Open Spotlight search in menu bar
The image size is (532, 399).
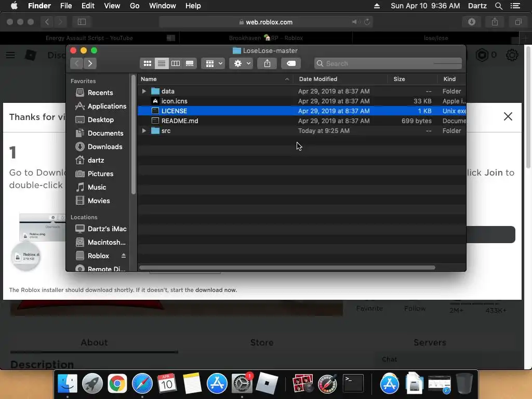coord(498,6)
